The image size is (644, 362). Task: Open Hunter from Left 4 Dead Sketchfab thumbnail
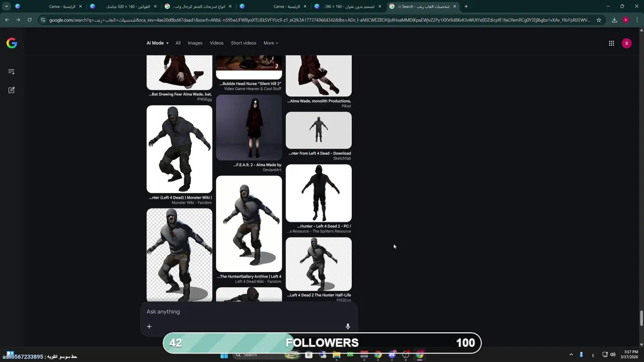click(318, 130)
